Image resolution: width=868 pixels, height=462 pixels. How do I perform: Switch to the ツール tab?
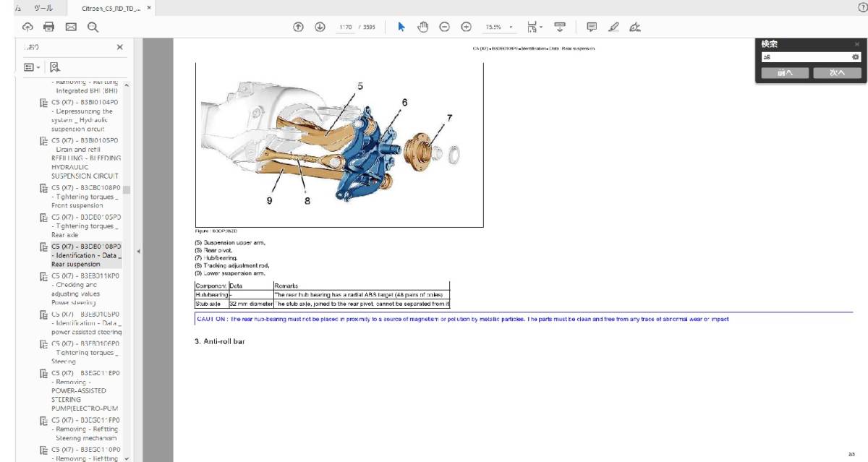[x=43, y=7]
